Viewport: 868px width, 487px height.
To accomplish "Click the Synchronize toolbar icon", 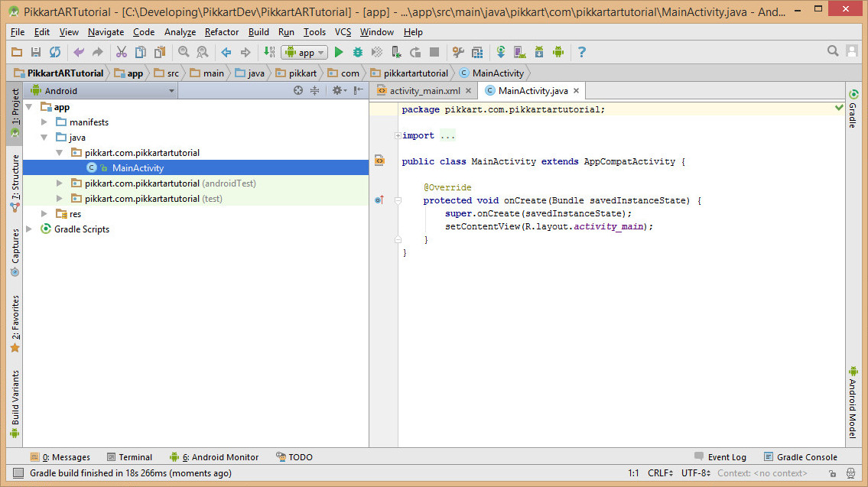I will coord(55,52).
